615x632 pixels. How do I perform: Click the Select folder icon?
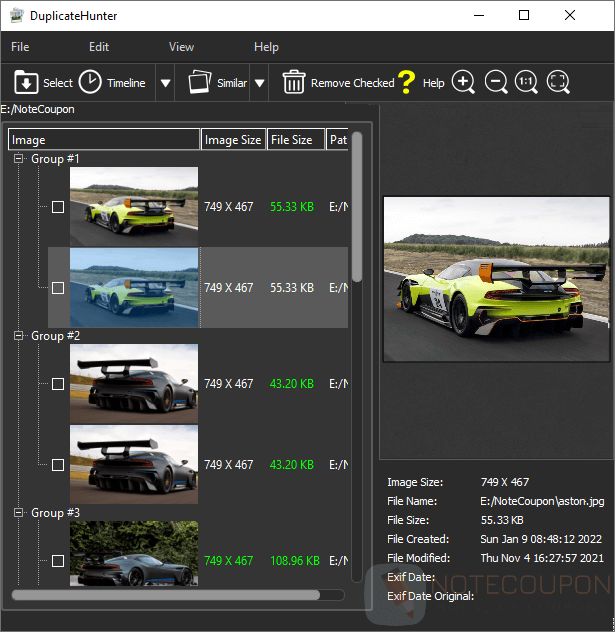coord(26,82)
